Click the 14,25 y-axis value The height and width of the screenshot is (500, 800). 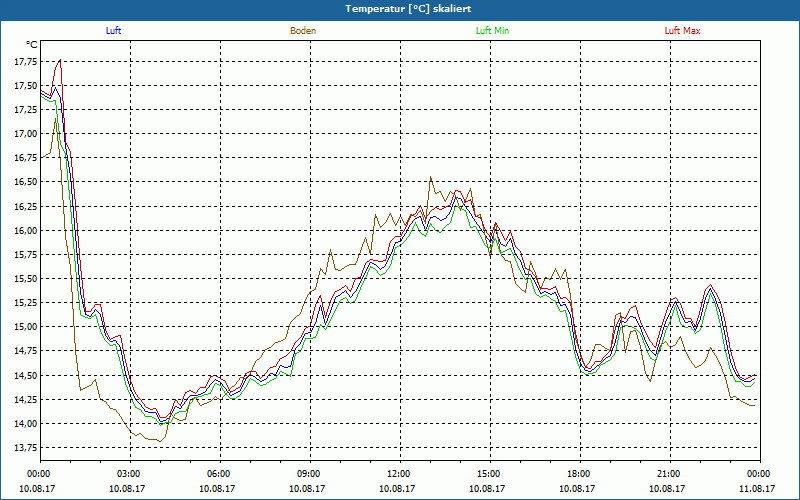26,399
